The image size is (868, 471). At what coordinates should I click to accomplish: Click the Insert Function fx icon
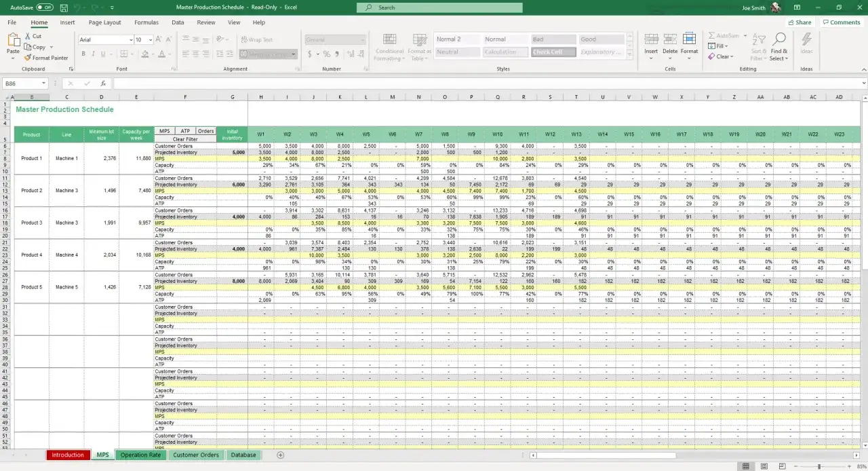tap(103, 83)
